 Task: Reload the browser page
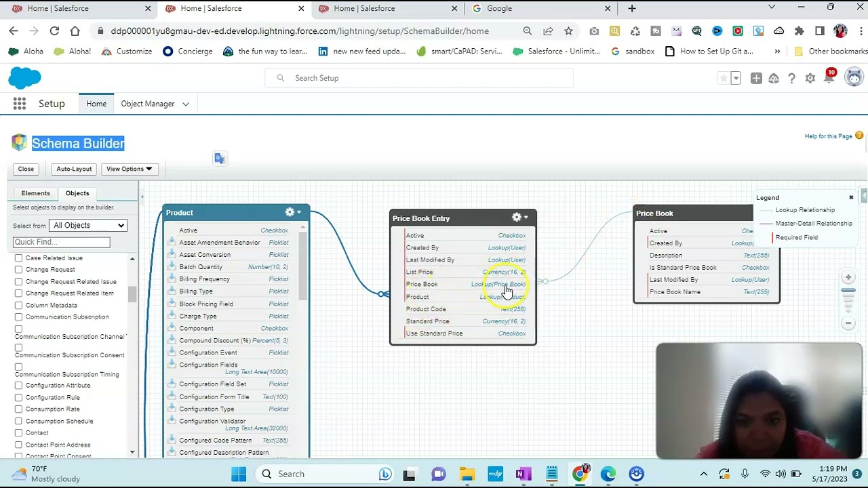54,30
